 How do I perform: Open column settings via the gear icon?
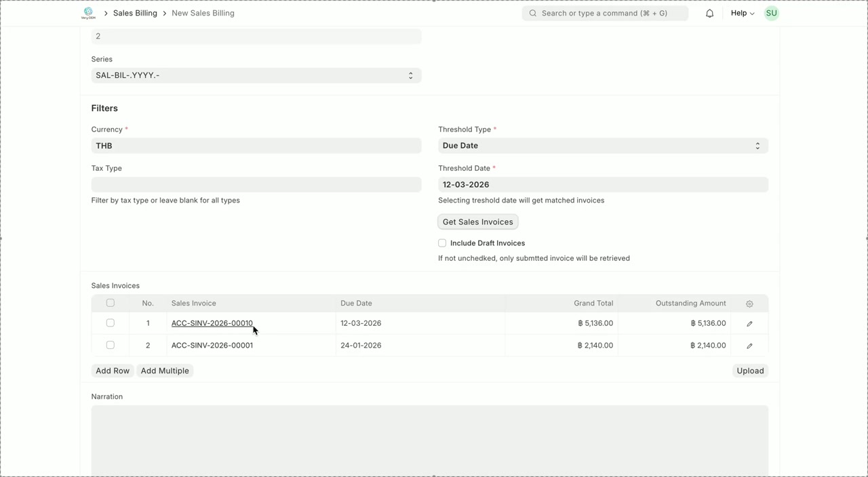point(749,303)
